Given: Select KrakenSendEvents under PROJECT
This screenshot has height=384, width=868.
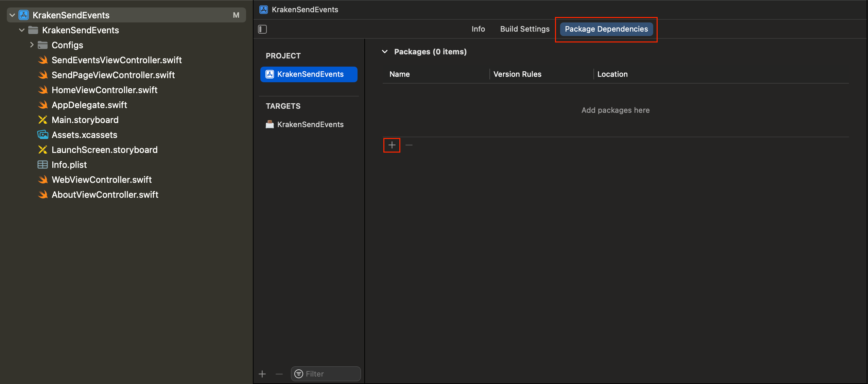Looking at the screenshot, I should click(309, 74).
